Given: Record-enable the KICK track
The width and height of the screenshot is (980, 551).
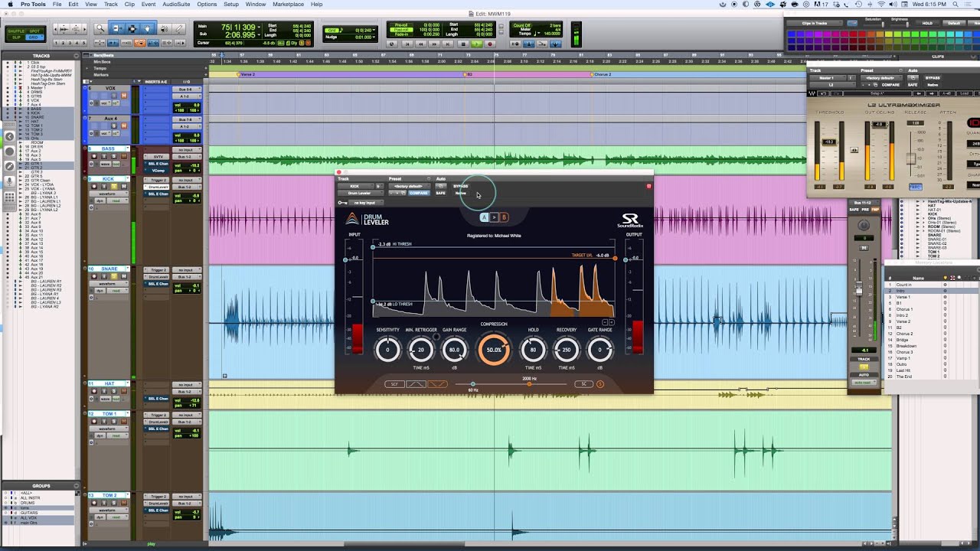Looking at the screenshot, I should (94, 186).
